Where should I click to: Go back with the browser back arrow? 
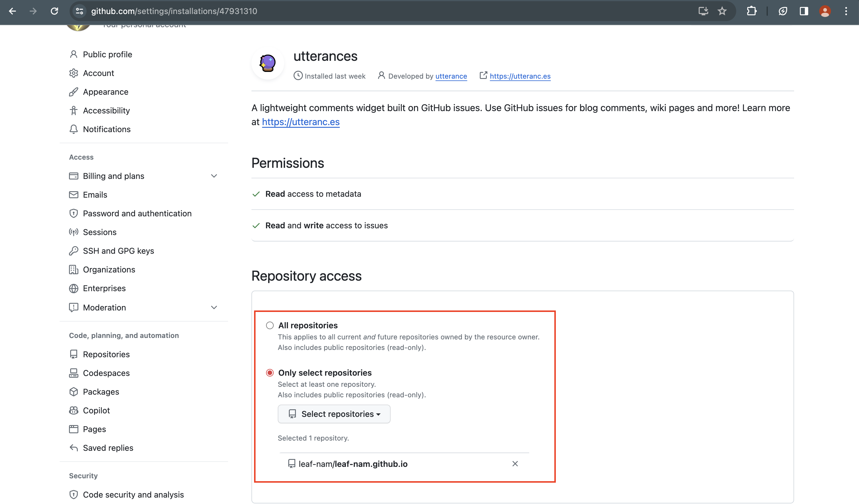coord(12,11)
